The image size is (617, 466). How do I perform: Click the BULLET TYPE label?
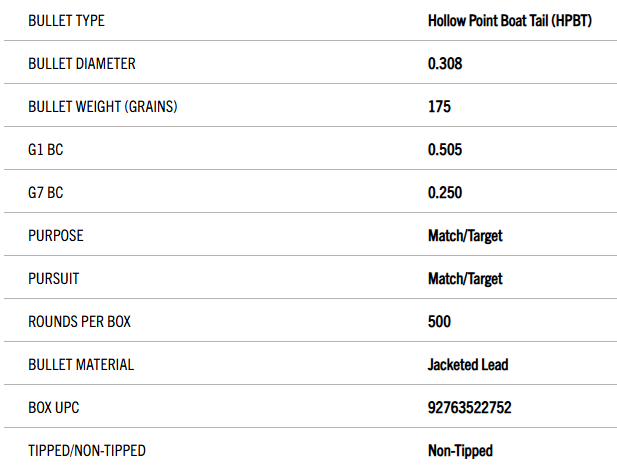click(x=67, y=20)
